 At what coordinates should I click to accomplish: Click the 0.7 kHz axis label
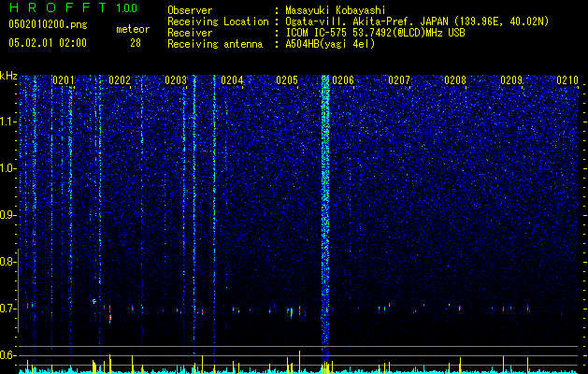pos(7,309)
